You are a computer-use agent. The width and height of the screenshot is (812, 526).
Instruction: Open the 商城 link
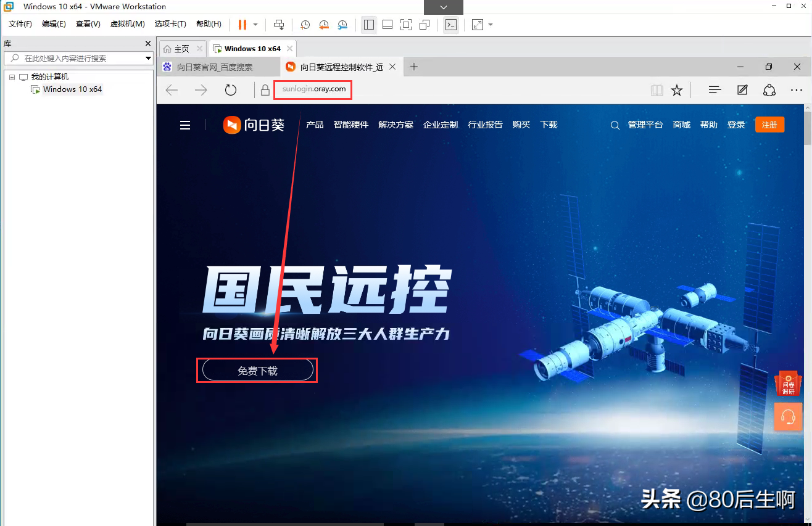tap(682, 125)
